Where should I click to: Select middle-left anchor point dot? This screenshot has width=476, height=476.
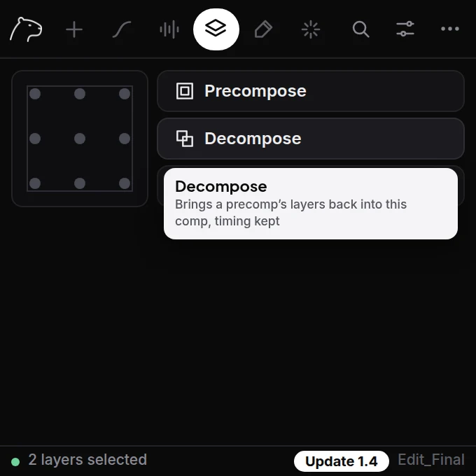[x=35, y=139]
